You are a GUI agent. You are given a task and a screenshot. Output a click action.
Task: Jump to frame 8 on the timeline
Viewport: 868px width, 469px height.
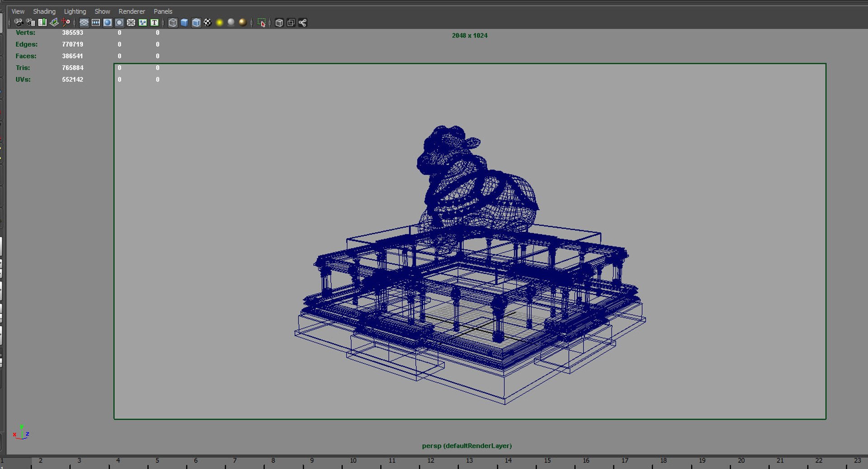273,461
